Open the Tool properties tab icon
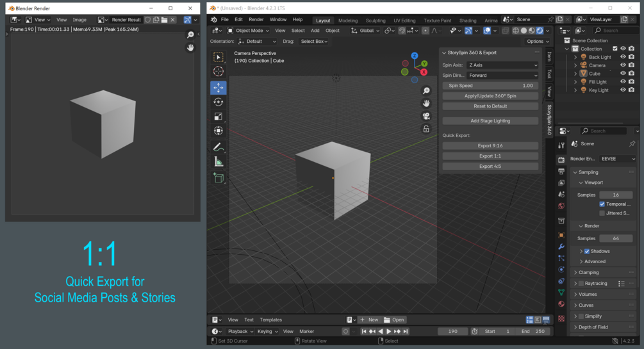The width and height of the screenshot is (644, 349). (x=561, y=145)
